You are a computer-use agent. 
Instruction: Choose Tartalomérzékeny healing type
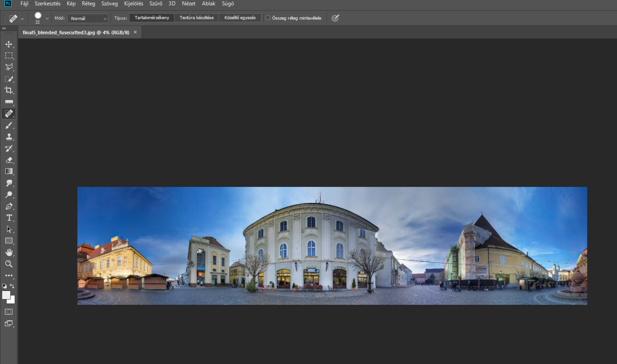[152, 18]
